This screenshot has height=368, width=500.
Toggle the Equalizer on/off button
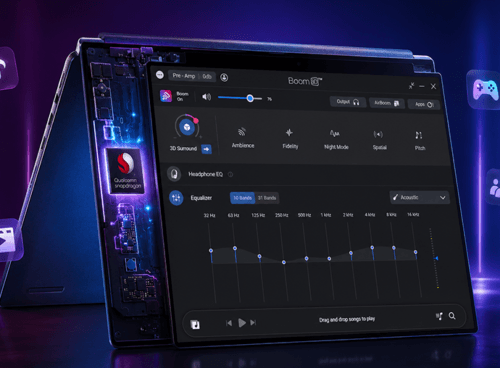[x=176, y=198]
